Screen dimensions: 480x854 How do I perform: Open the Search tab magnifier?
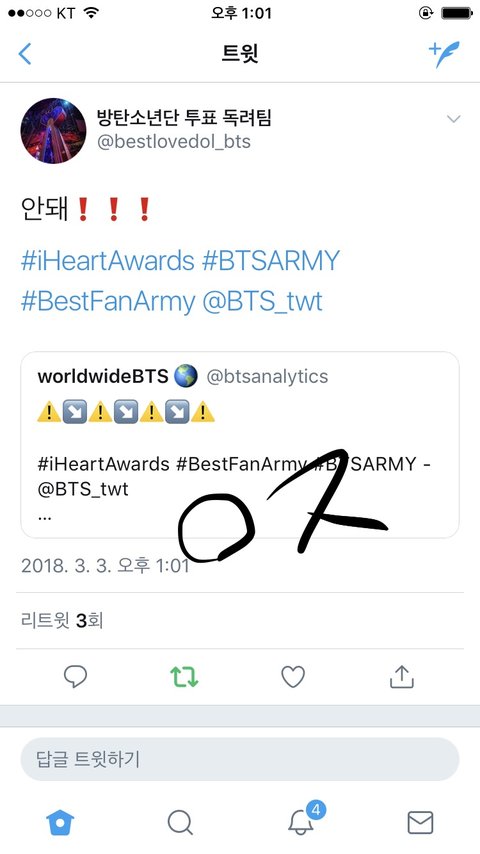(180, 822)
